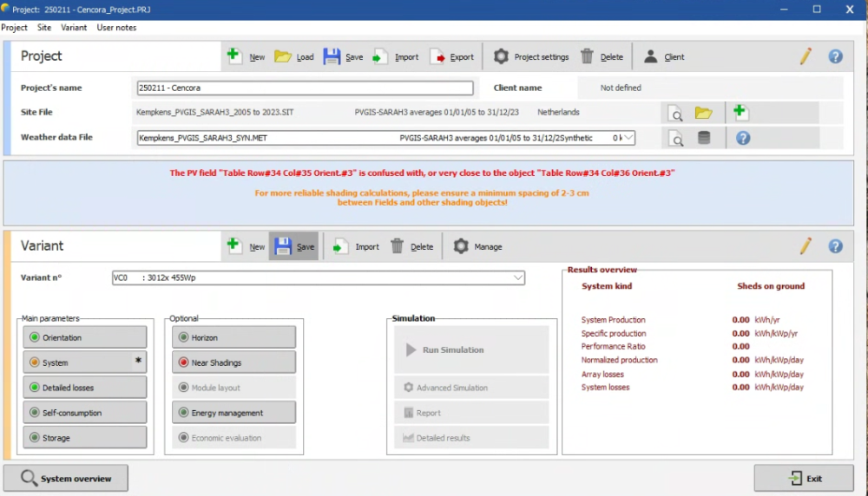This screenshot has height=496, width=868.
Task: Click the database icon in Weather data row
Action: pos(703,138)
